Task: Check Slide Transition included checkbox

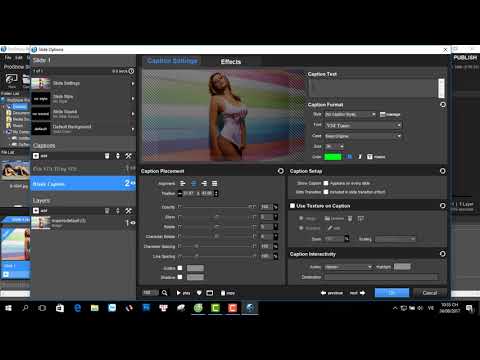Action: click(326, 192)
